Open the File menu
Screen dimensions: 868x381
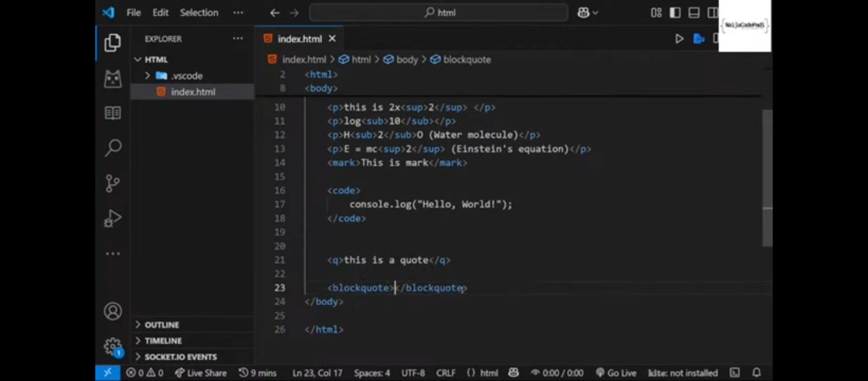coord(134,12)
